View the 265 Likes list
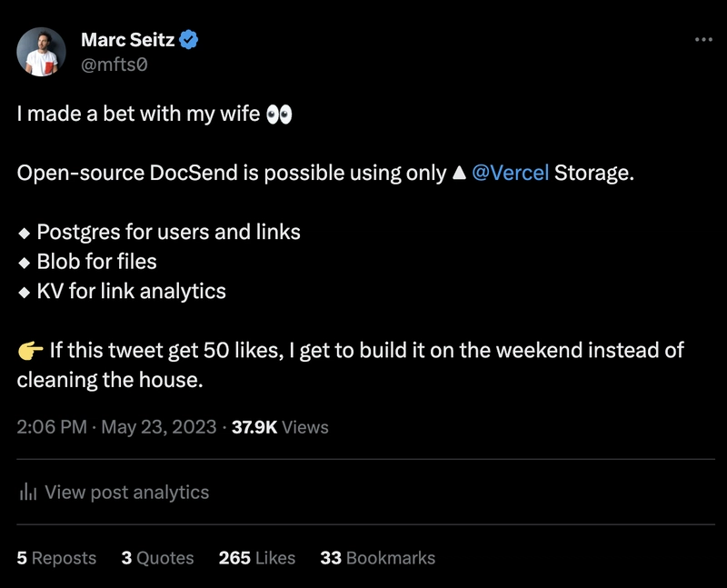Image resolution: width=727 pixels, height=588 pixels. click(x=257, y=558)
